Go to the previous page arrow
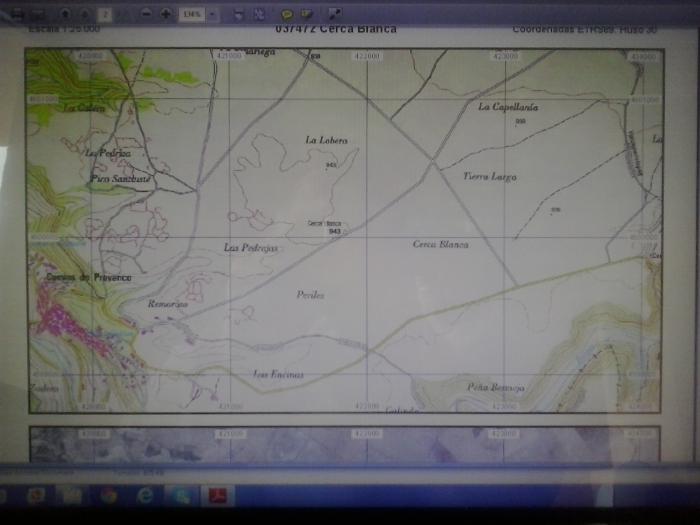Screen dimensions: 700x525 pyautogui.click(x=65, y=14)
